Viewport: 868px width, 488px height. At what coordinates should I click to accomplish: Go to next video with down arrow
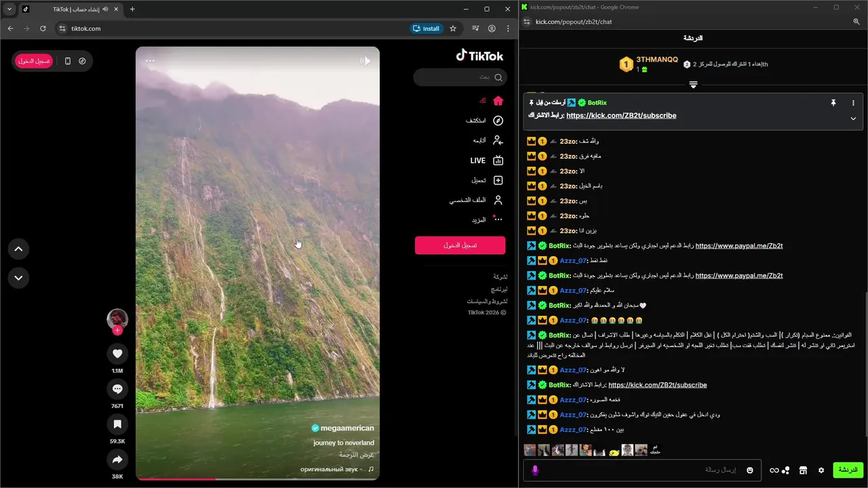pos(18,278)
